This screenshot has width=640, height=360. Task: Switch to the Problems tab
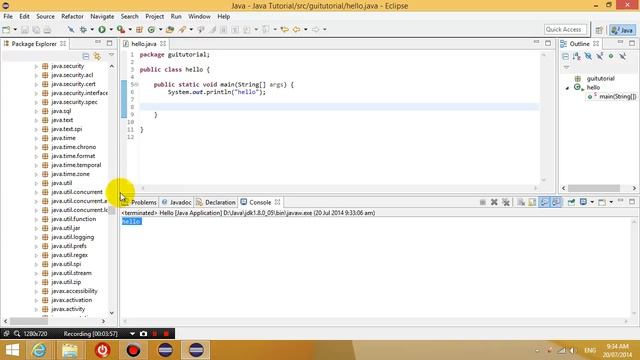click(139, 202)
